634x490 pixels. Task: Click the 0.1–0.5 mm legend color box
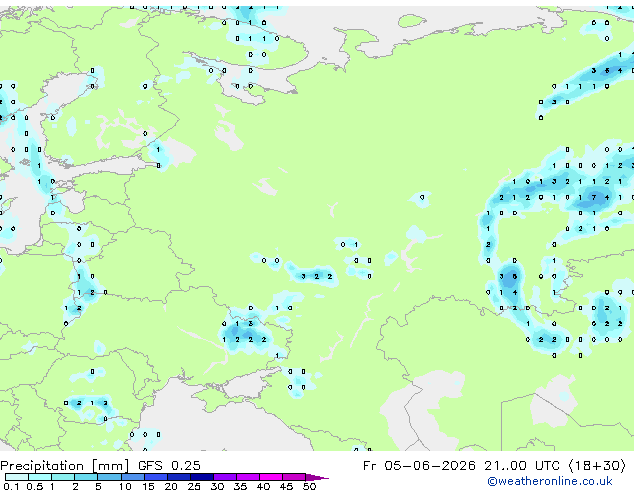17,477
